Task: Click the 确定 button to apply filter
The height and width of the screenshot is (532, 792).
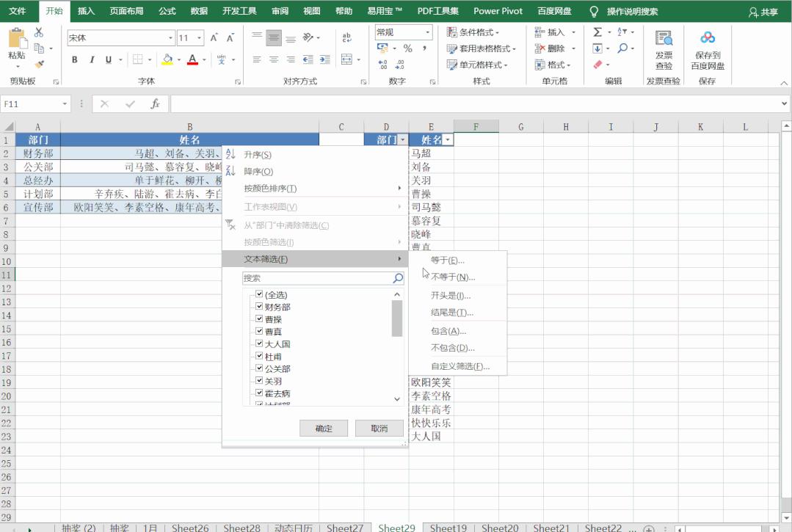Action: [323, 428]
